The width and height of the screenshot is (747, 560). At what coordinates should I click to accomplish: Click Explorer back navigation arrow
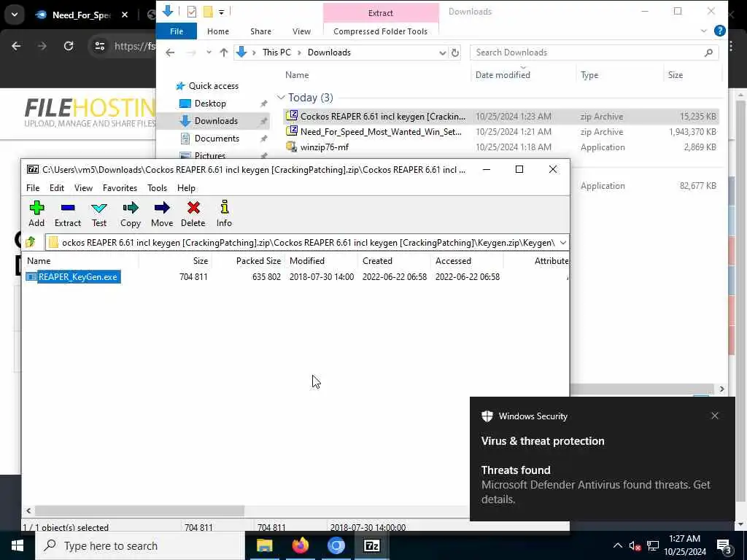coord(170,52)
